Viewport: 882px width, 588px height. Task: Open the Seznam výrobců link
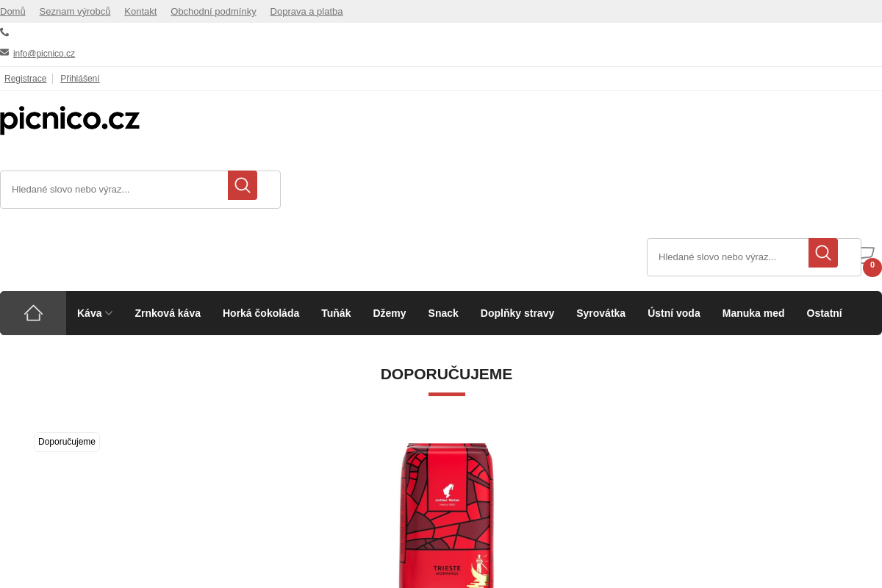75,12
